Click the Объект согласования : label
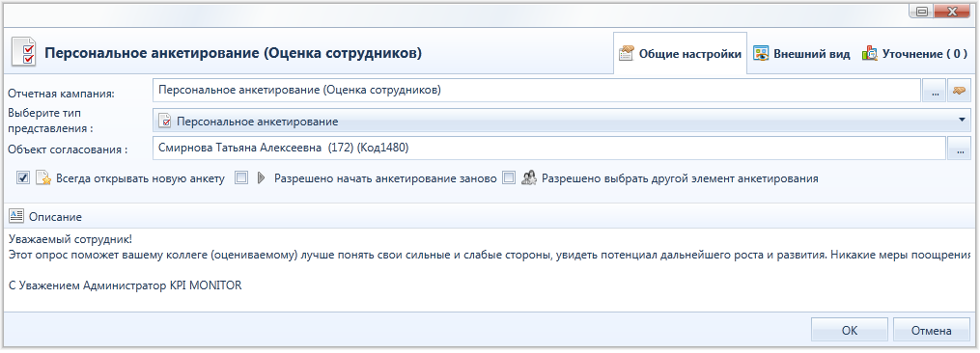This screenshot has height=353, width=980. point(68,149)
